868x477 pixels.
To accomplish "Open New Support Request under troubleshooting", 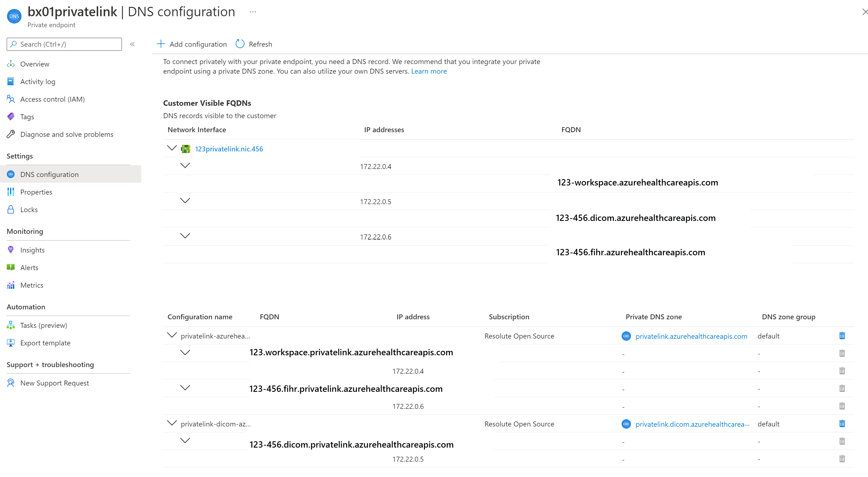I will 55,382.
